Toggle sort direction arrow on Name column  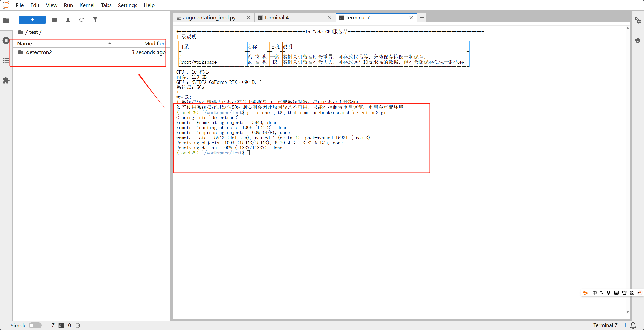[110, 43]
